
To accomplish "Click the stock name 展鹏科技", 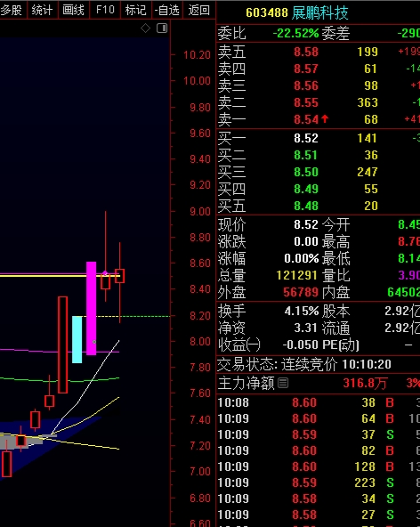I will tap(319, 12).
